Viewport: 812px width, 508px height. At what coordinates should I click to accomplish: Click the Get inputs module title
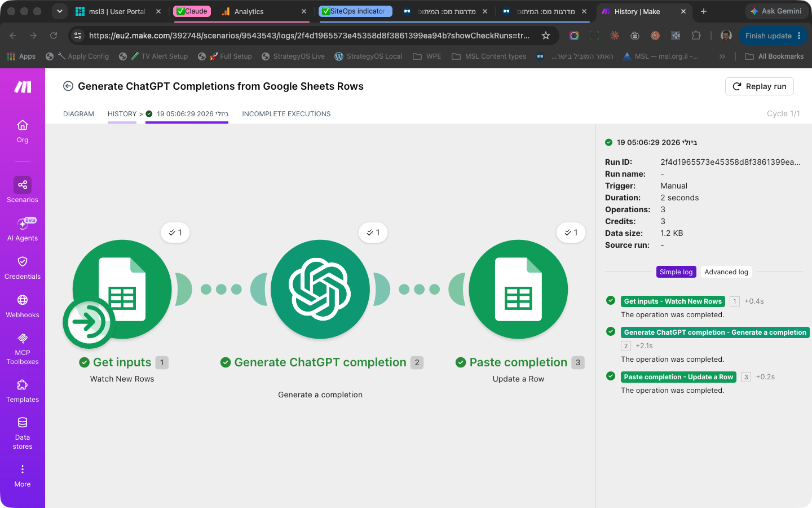122,362
